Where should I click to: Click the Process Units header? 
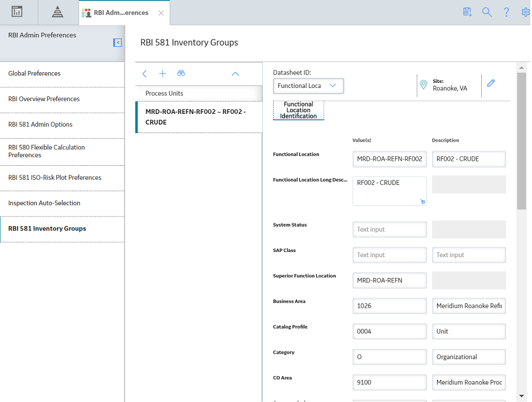point(199,93)
